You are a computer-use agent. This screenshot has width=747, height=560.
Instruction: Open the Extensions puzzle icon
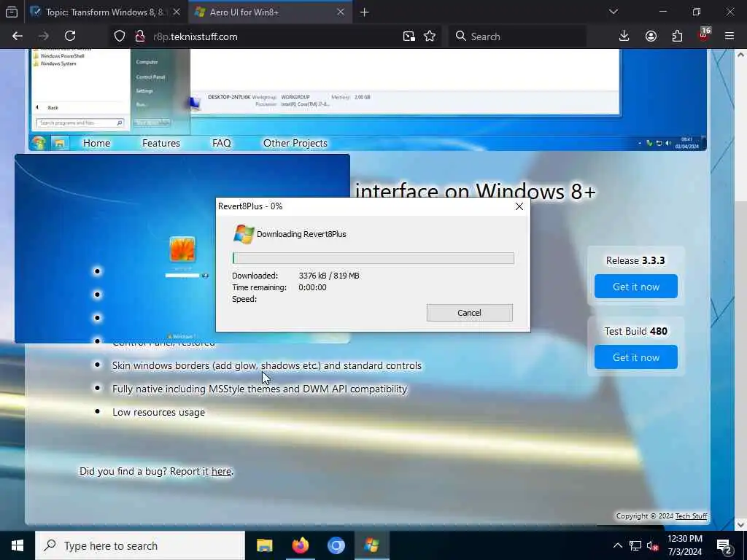pyautogui.click(x=677, y=36)
